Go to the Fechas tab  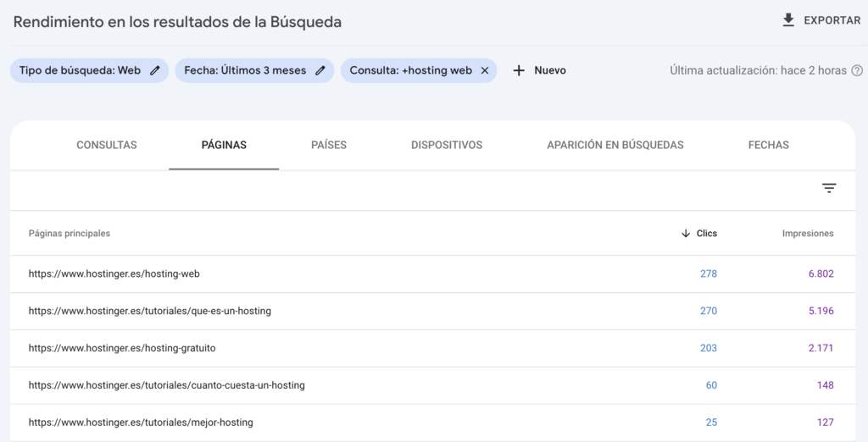pos(768,145)
